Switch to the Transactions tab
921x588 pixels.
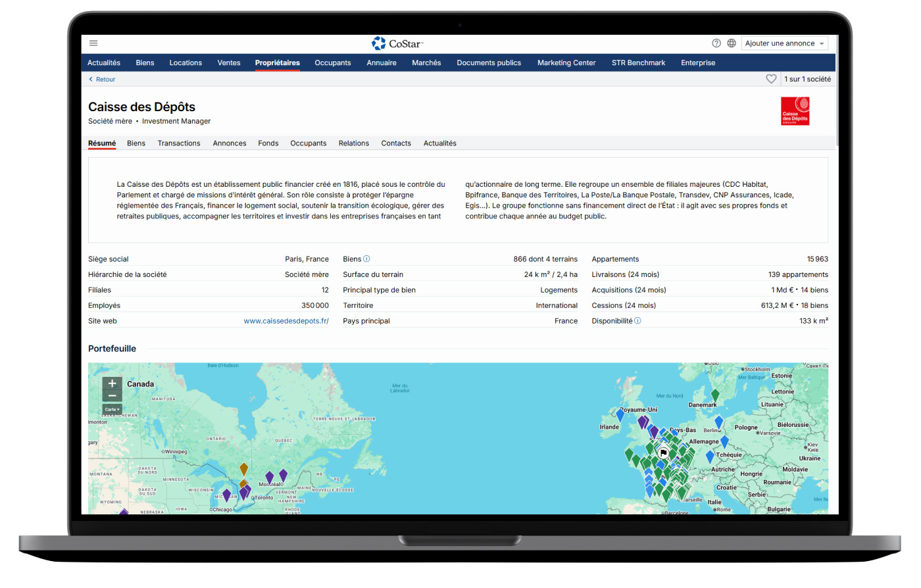click(179, 143)
